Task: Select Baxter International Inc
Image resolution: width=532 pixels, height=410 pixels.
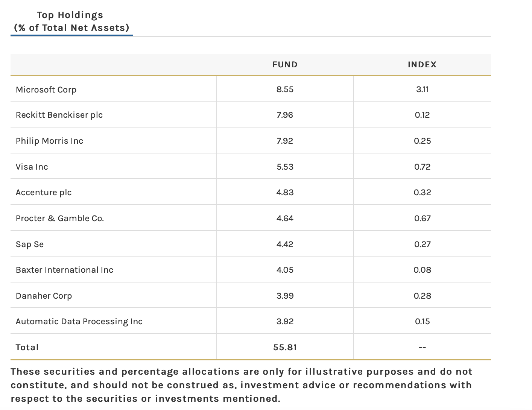Action: tap(64, 270)
